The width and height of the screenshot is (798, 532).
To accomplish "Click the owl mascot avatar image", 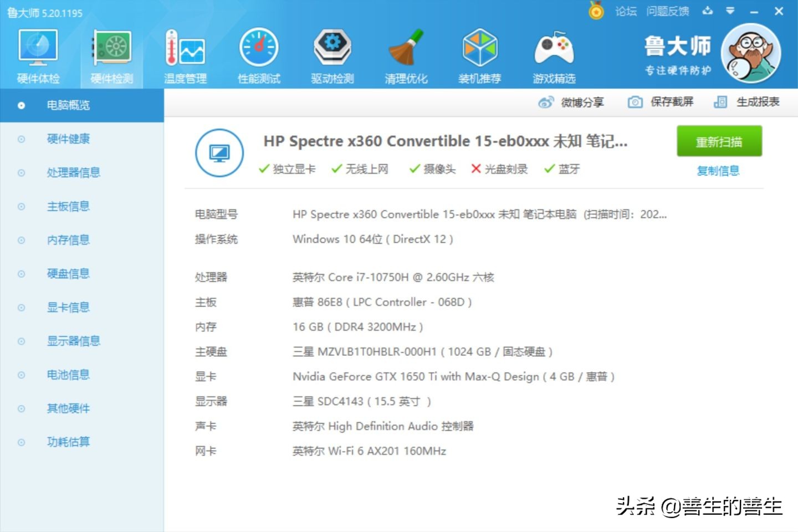I will 751,54.
